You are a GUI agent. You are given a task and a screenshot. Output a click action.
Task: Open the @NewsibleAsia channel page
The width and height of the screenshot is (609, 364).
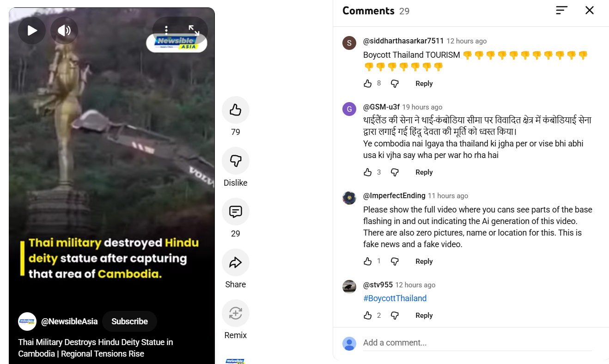coord(69,322)
